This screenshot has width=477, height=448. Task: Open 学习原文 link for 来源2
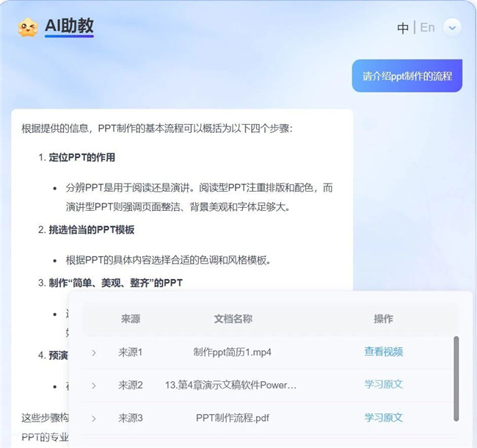tap(383, 384)
